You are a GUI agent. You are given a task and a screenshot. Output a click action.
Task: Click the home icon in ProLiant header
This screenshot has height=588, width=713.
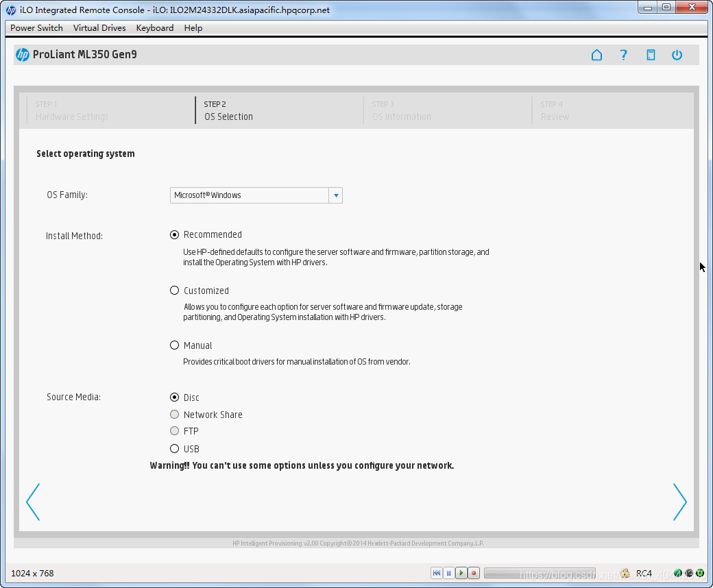click(x=596, y=55)
